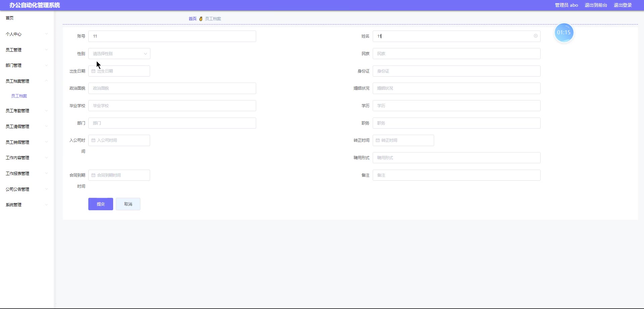Clear the 姓名 field with the clear icon
Viewport: 644px width, 309px height.
(536, 36)
